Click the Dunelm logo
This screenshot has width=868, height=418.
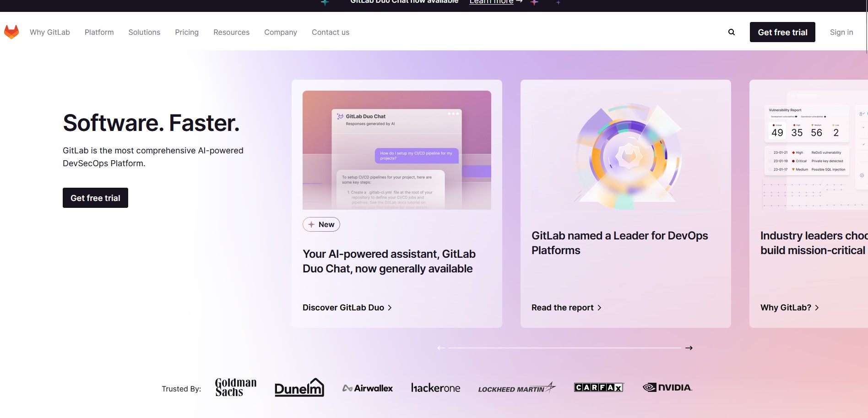(x=299, y=387)
